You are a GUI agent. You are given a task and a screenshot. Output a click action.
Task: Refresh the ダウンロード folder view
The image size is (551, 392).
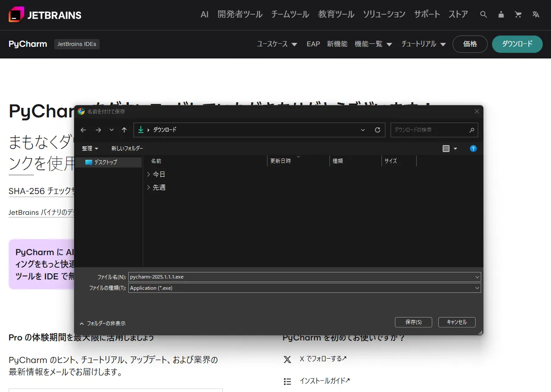coord(378,130)
